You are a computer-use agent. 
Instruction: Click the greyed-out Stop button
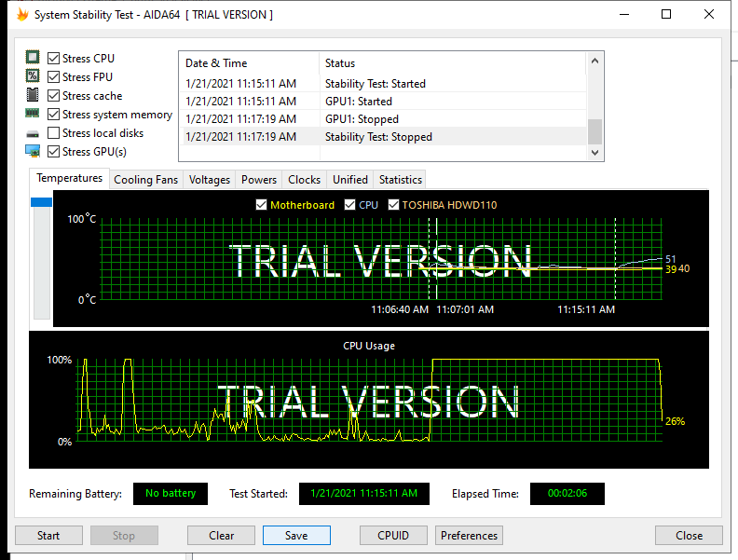pyautogui.click(x=124, y=536)
